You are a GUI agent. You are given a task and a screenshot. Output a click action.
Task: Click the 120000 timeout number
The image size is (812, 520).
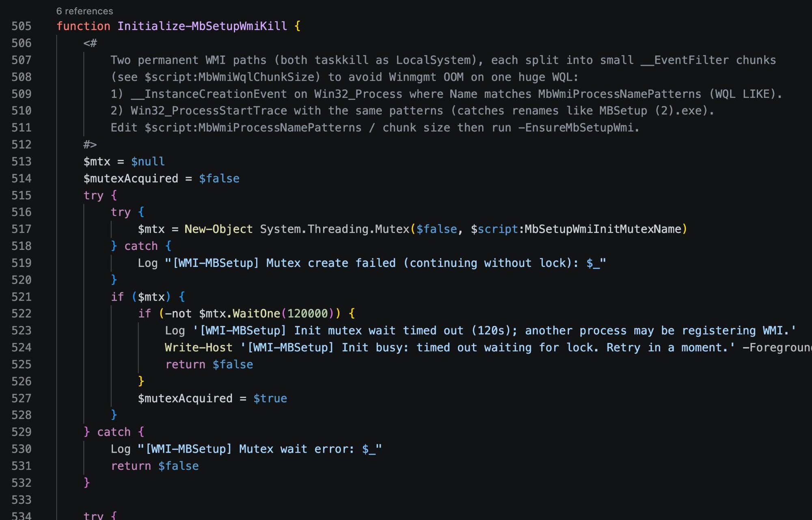(x=307, y=314)
